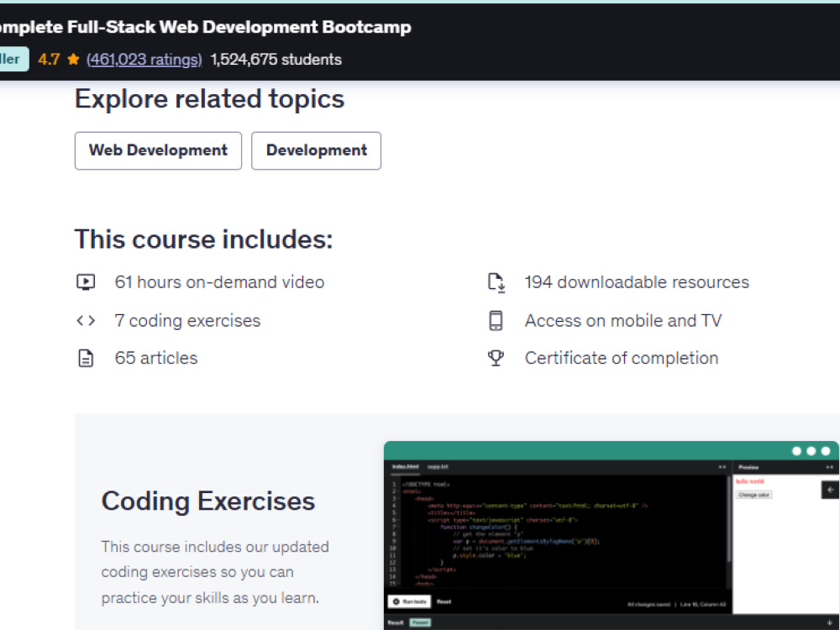Click the coding exercises description paragraph

[x=215, y=572]
